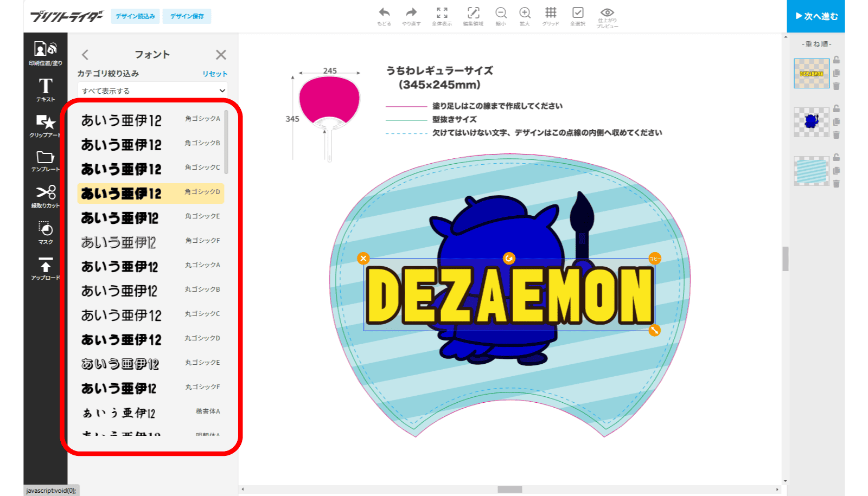Select the 丸ゴシックB font

click(151, 291)
